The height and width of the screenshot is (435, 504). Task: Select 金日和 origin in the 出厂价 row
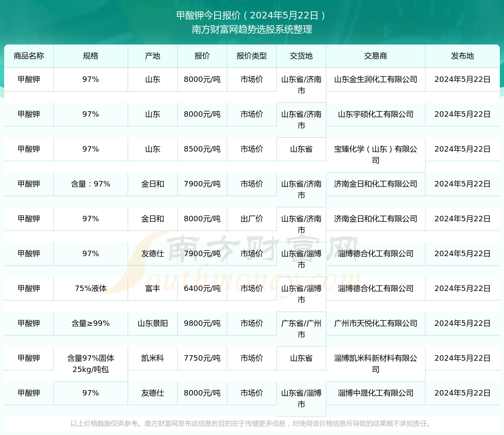tap(153, 219)
